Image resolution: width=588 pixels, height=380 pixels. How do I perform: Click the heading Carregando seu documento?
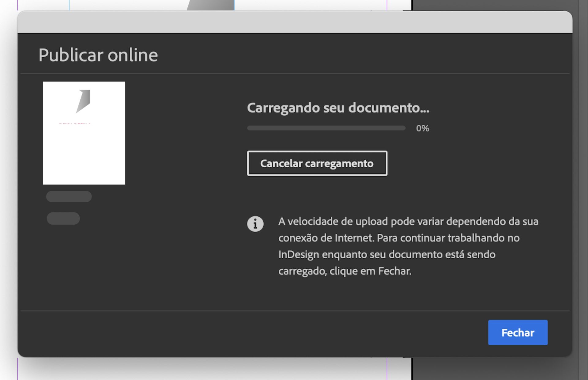tap(338, 108)
